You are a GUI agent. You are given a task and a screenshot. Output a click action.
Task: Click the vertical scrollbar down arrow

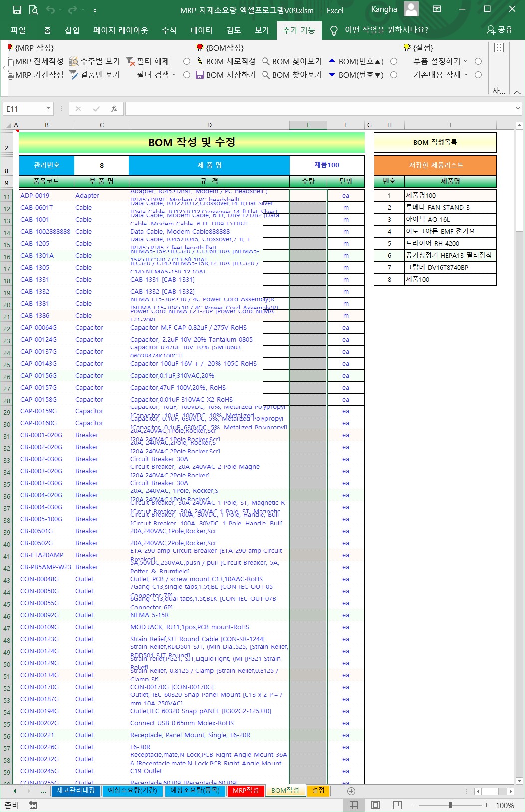pyautogui.click(x=519, y=781)
